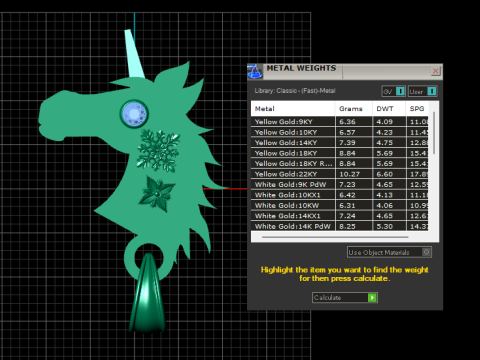Select the Yellow Gold:18KY row
Image resolution: width=480 pixels, height=360 pixels.
[340, 153]
